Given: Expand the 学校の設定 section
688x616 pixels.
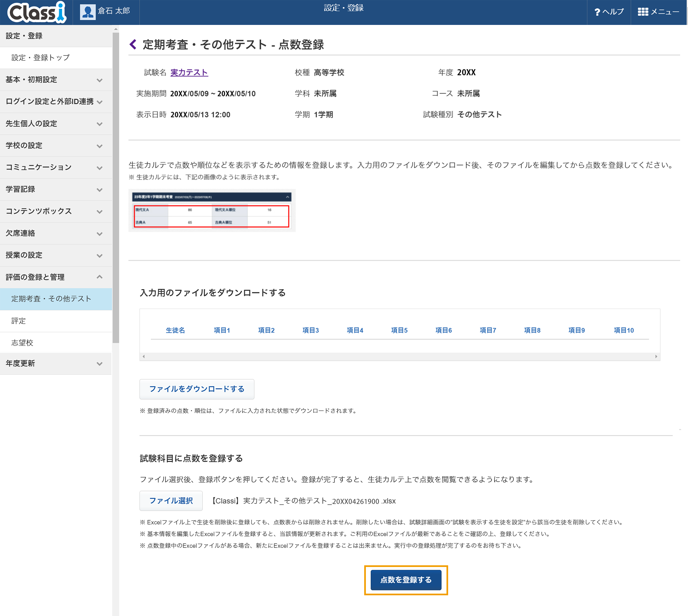Looking at the screenshot, I should click(x=56, y=145).
